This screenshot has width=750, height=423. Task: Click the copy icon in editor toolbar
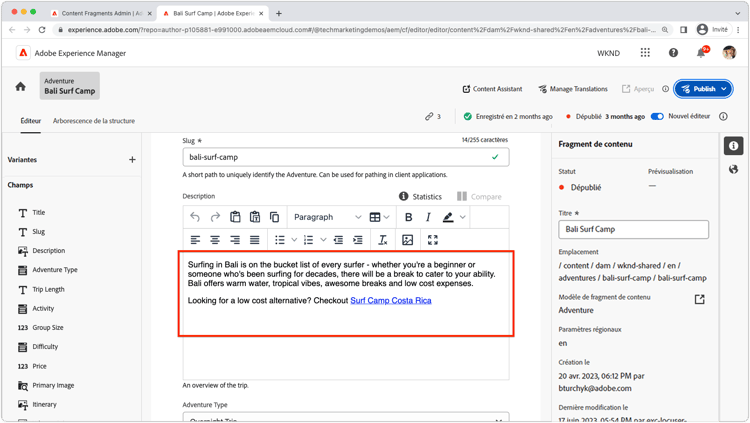click(x=274, y=217)
